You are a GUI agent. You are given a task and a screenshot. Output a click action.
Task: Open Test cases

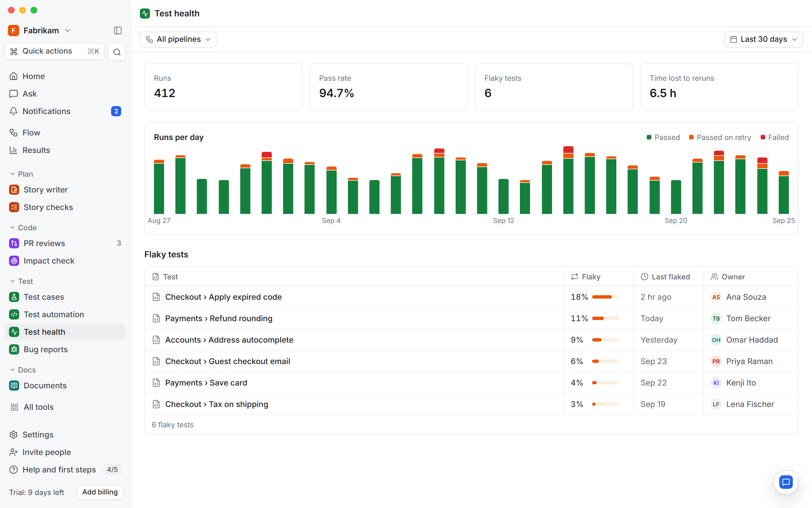(x=65, y=297)
